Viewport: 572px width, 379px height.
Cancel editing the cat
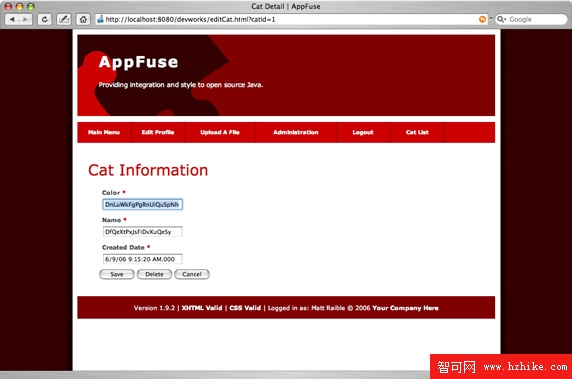coord(192,274)
